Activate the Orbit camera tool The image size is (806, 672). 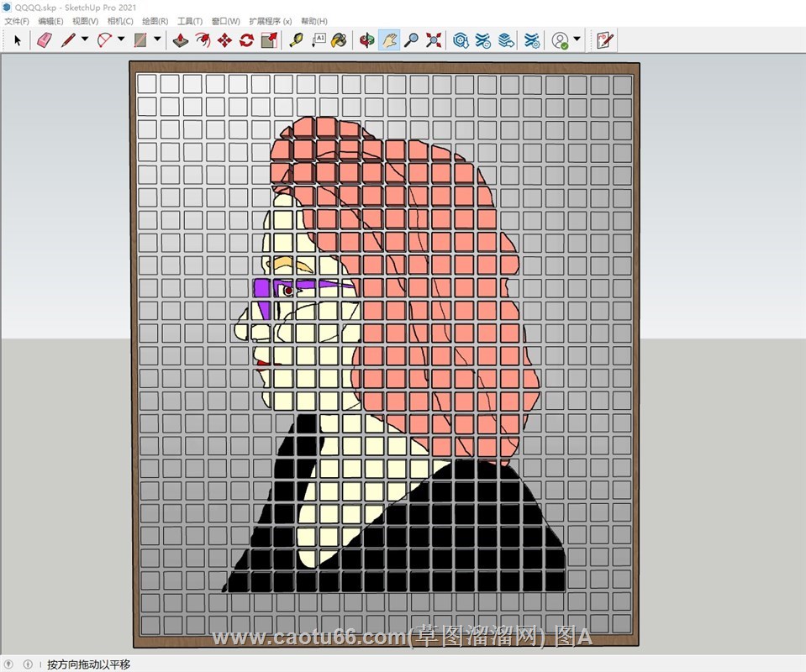pos(366,39)
